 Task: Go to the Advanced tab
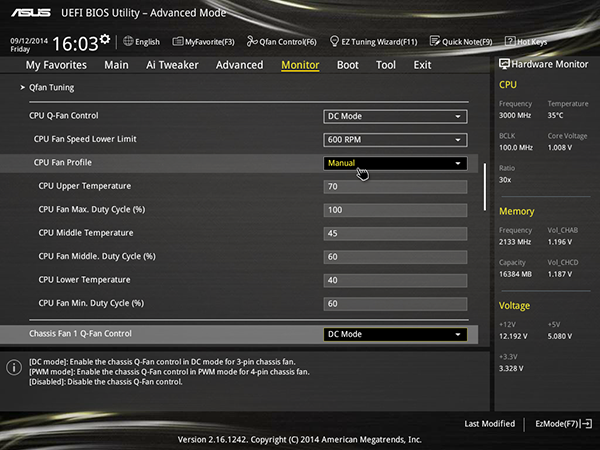pyautogui.click(x=240, y=65)
